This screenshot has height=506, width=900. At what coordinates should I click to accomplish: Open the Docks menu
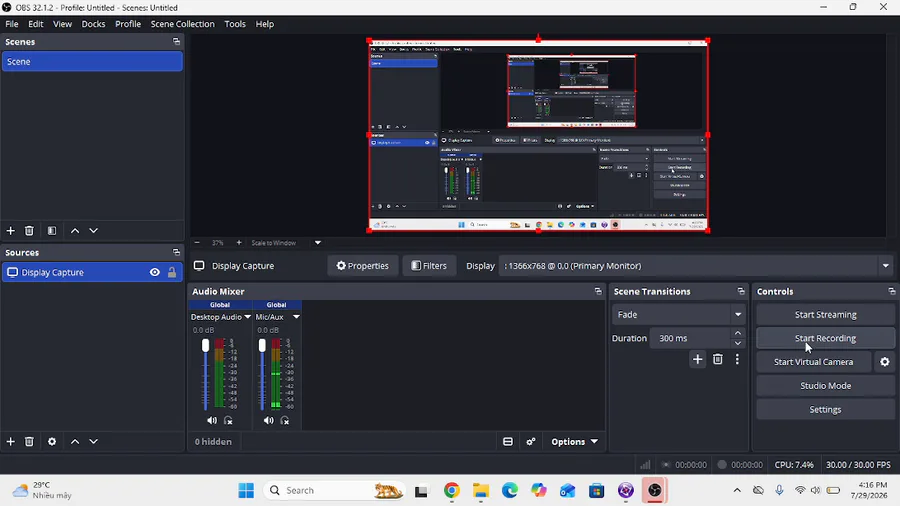click(93, 24)
